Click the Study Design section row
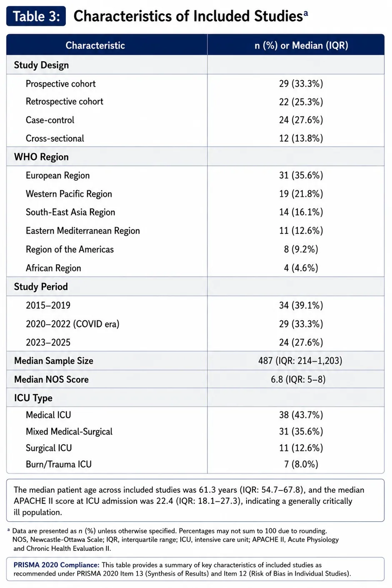 tap(195, 65)
